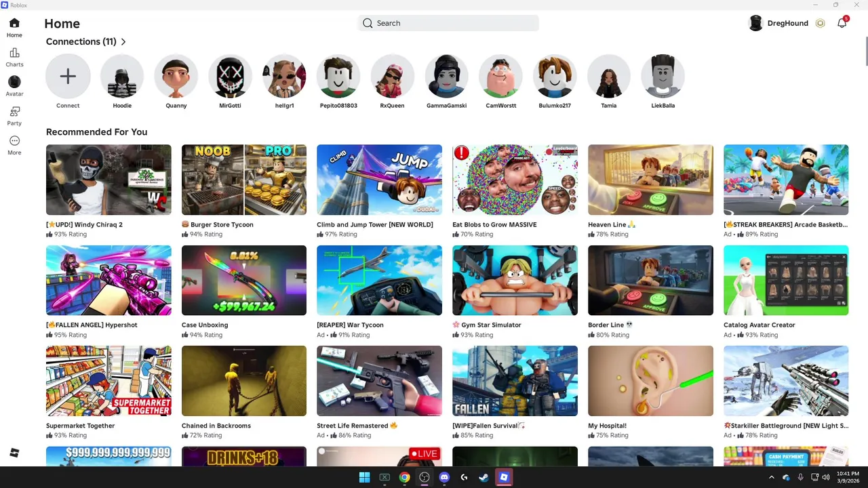Open LiekBalla's connection avatar
868x488 pixels.
tap(663, 77)
